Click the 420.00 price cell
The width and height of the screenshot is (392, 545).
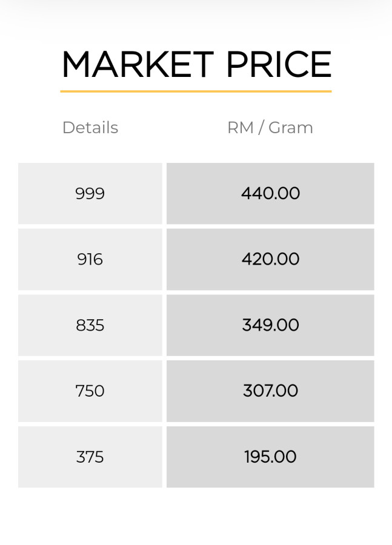tap(270, 259)
